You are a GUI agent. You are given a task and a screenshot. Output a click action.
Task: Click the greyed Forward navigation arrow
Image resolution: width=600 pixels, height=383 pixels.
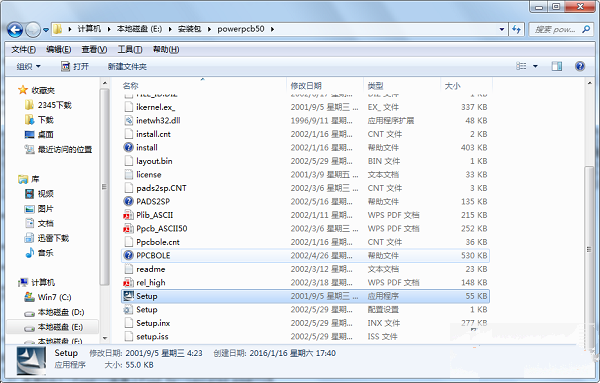click(x=33, y=29)
